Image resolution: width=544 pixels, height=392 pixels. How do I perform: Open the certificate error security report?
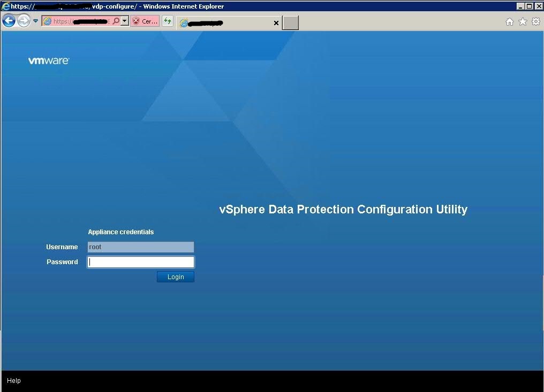145,21
